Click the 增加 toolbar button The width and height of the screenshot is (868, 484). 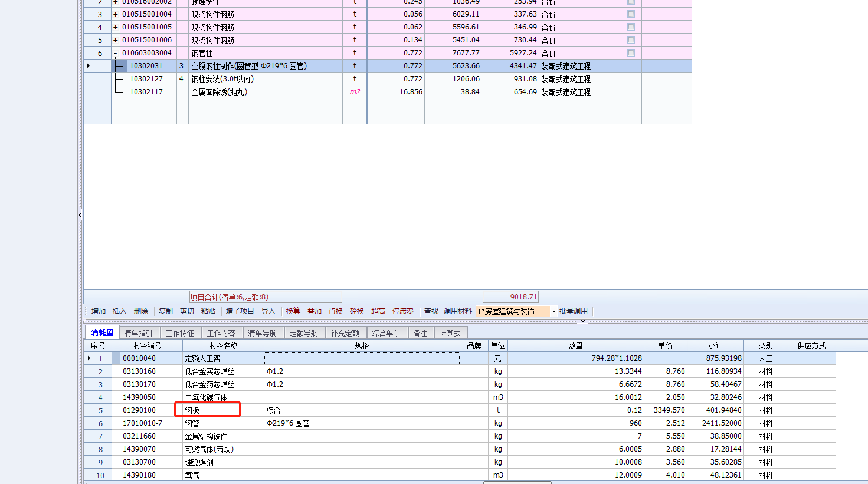pyautogui.click(x=99, y=311)
